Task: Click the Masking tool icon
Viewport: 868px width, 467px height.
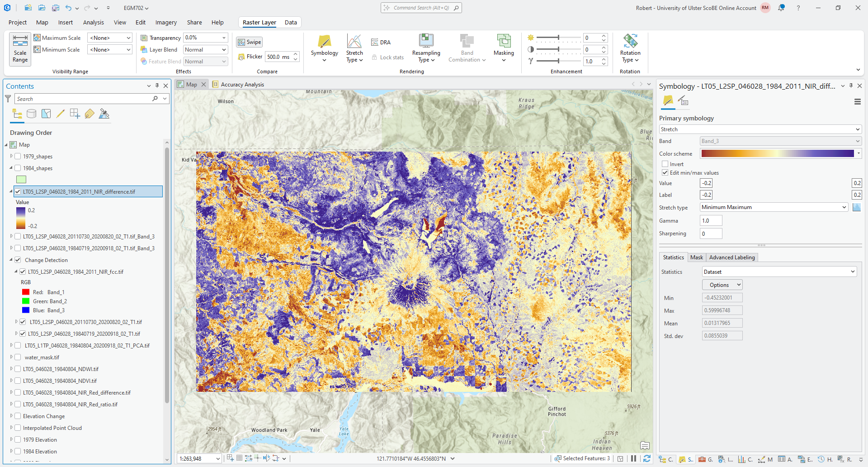Action: pos(504,42)
